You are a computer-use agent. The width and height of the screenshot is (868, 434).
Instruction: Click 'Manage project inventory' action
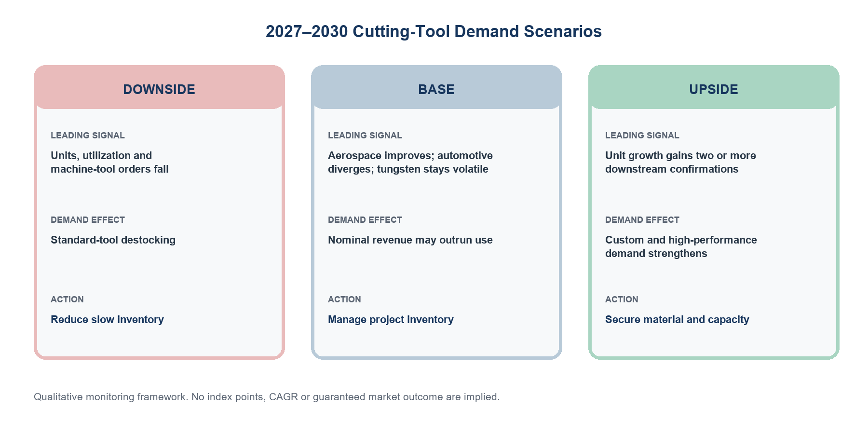coord(391,319)
